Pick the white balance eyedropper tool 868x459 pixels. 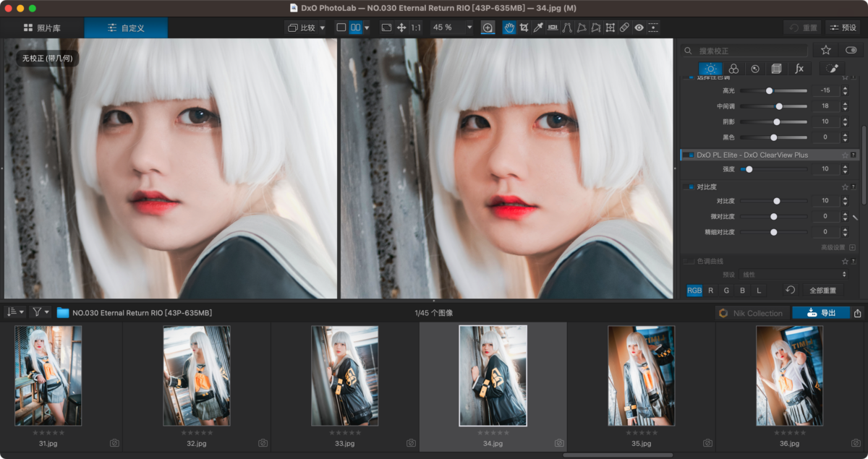(537, 27)
